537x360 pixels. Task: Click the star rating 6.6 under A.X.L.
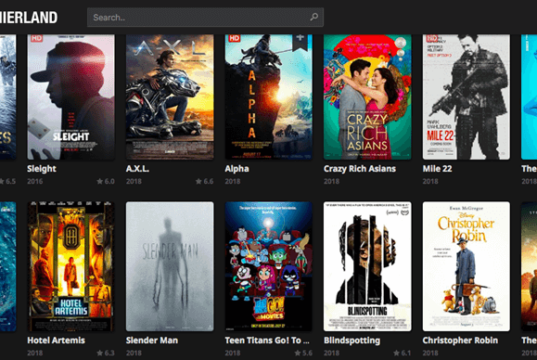click(x=204, y=181)
